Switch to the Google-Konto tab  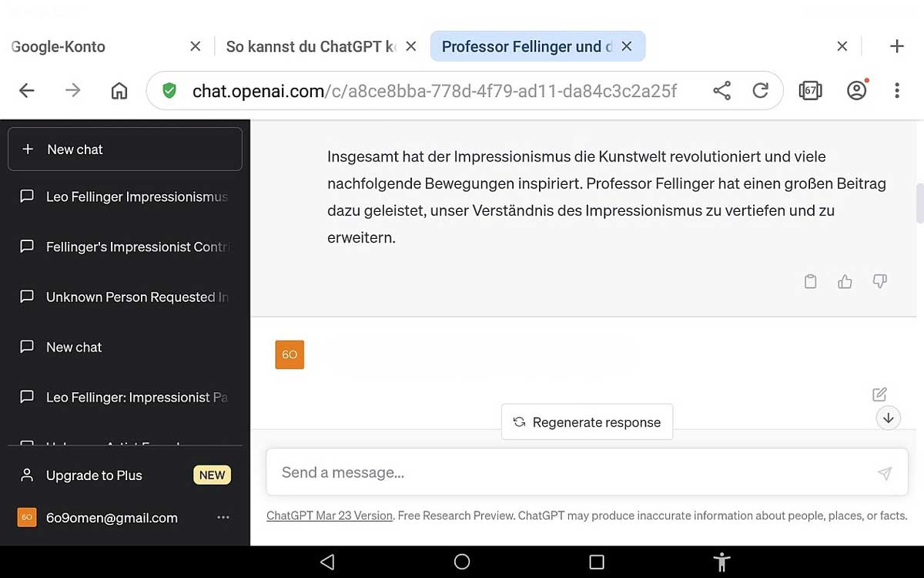[x=59, y=46]
